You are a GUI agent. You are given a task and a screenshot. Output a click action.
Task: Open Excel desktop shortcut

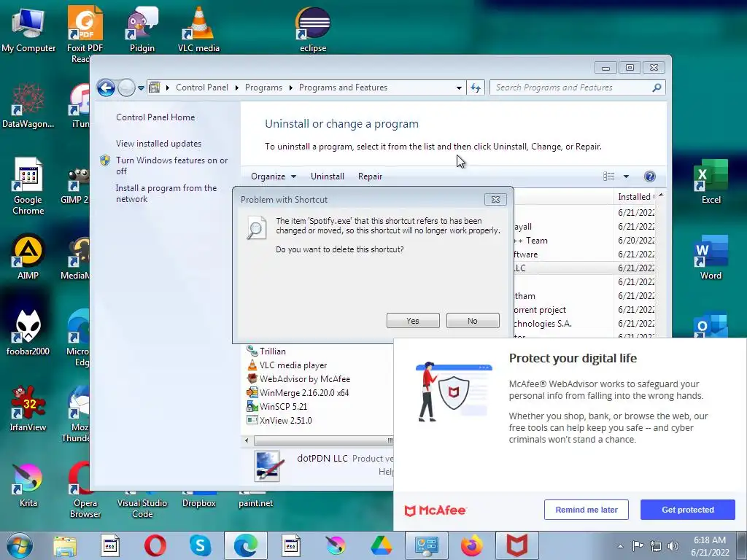coord(711,182)
